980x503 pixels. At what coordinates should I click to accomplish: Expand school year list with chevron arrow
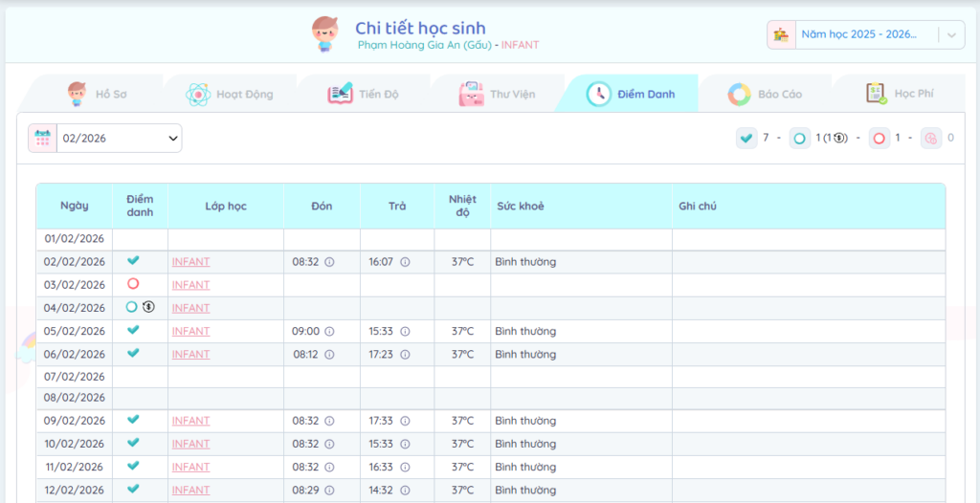pos(950,35)
